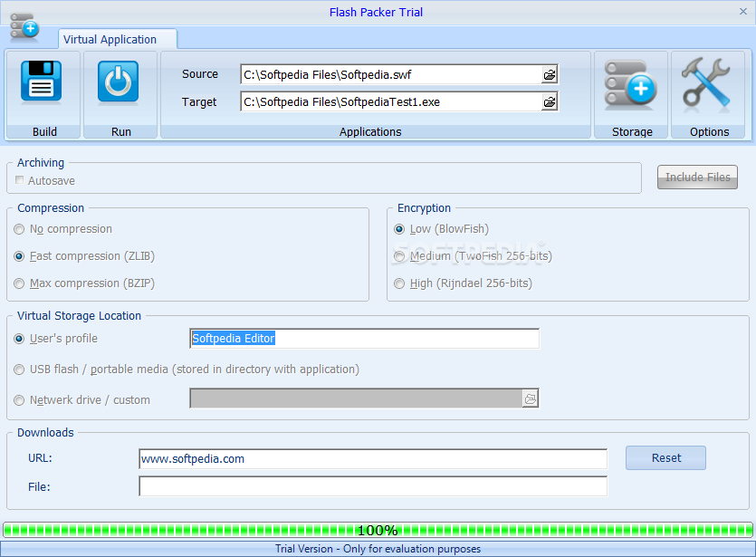Click the Storage label
The height and width of the screenshot is (557, 756).
[632, 131]
